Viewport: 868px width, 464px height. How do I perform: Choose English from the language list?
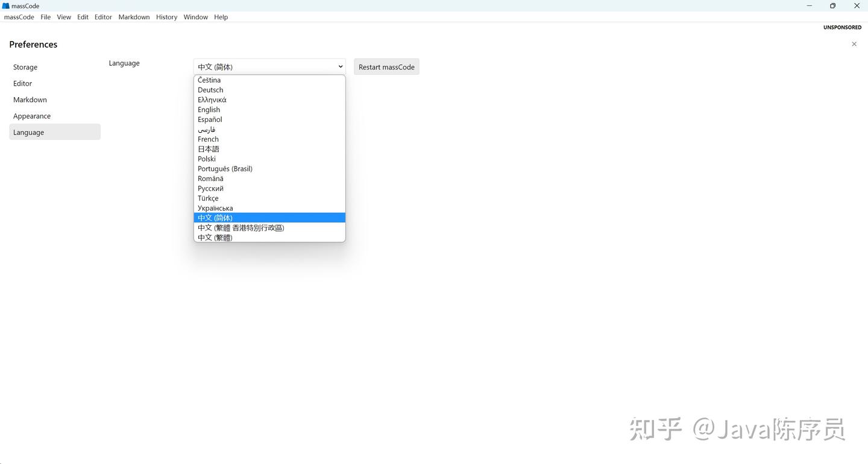269,110
